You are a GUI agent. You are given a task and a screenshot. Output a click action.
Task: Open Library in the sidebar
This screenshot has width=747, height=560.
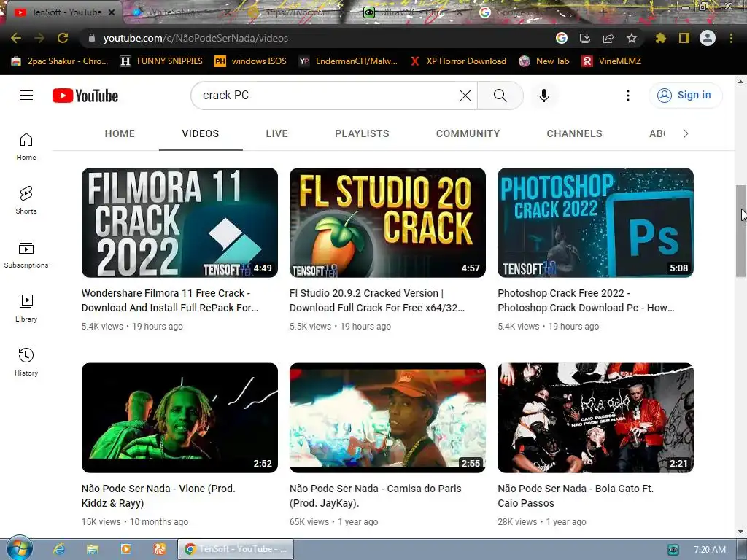(26, 308)
